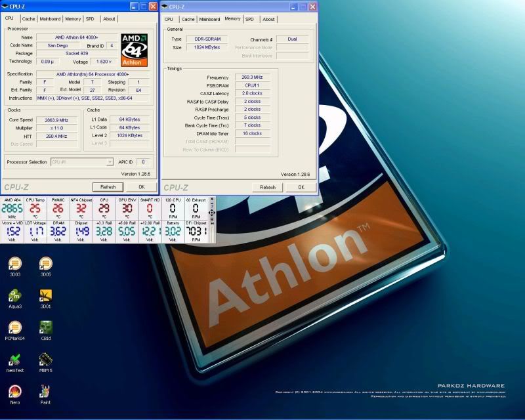This screenshot has width=525, height=420.
Task: Select SPD tab in left CPU-Z window
Action: [90, 19]
